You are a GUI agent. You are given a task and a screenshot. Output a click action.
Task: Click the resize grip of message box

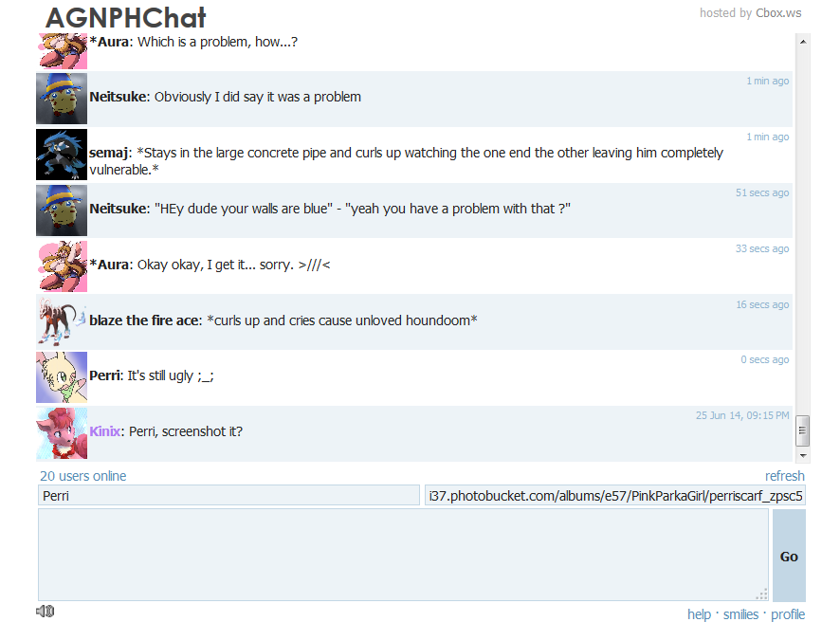click(762, 594)
